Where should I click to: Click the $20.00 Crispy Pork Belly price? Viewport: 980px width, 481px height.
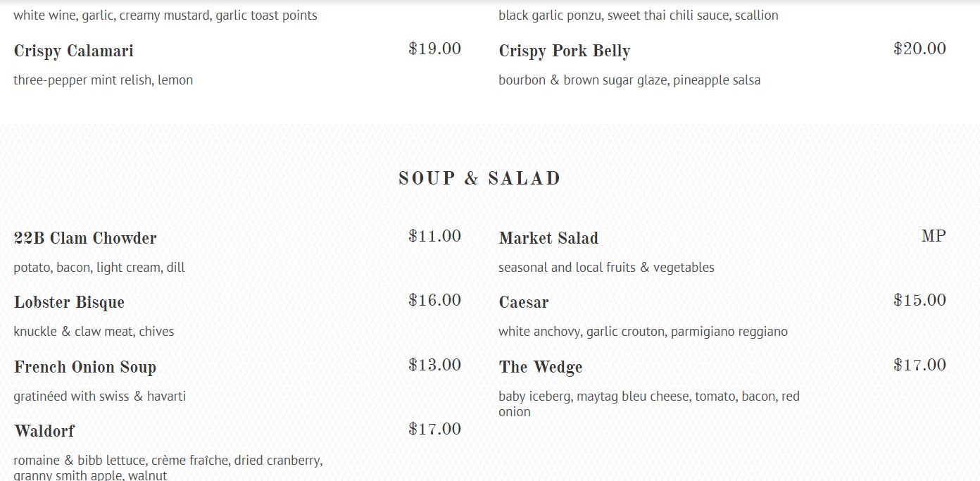[919, 49]
